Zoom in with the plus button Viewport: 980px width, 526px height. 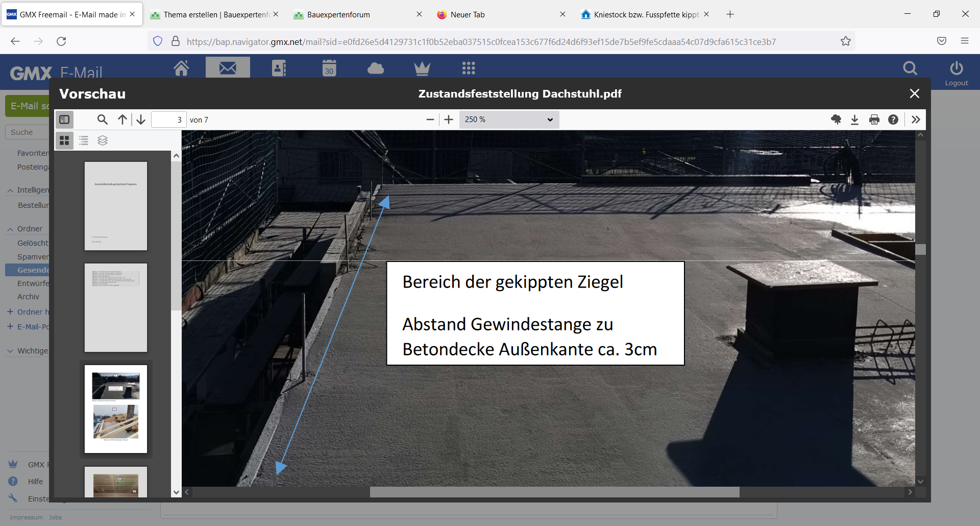point(449,119)
